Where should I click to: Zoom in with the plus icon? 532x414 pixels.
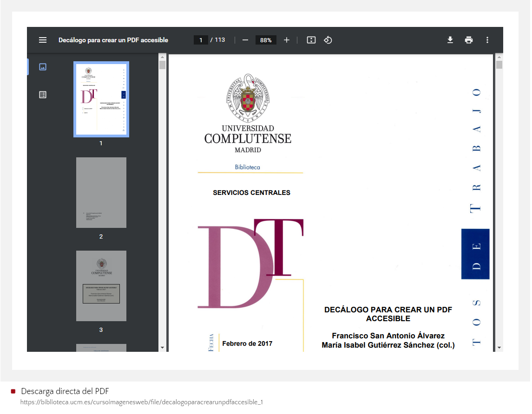point(287,40)
